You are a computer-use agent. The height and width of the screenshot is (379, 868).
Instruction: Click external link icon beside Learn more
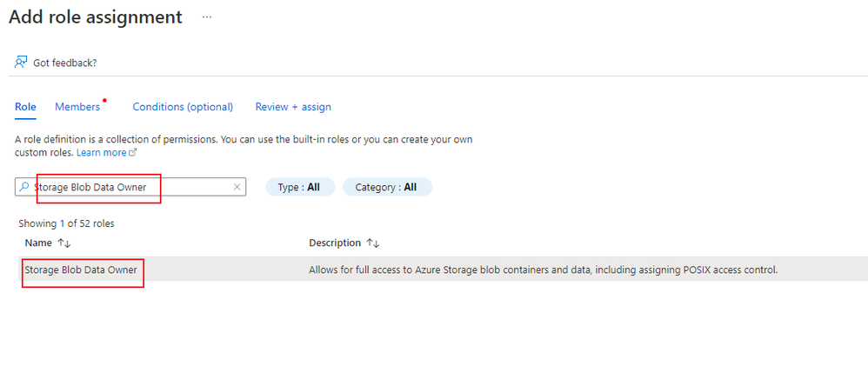tap(133, 153)
